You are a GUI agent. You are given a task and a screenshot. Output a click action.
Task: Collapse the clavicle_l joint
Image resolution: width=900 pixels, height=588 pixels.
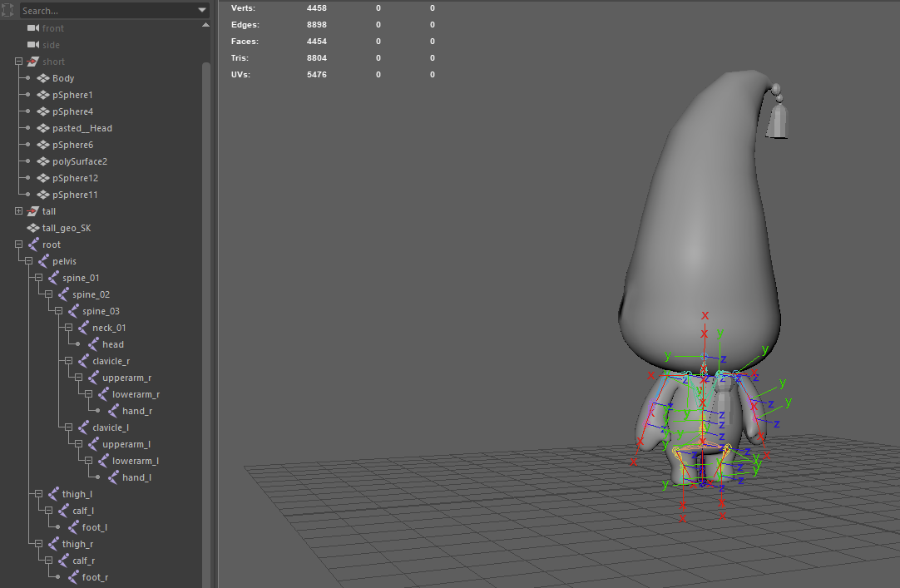pos(68,427)
